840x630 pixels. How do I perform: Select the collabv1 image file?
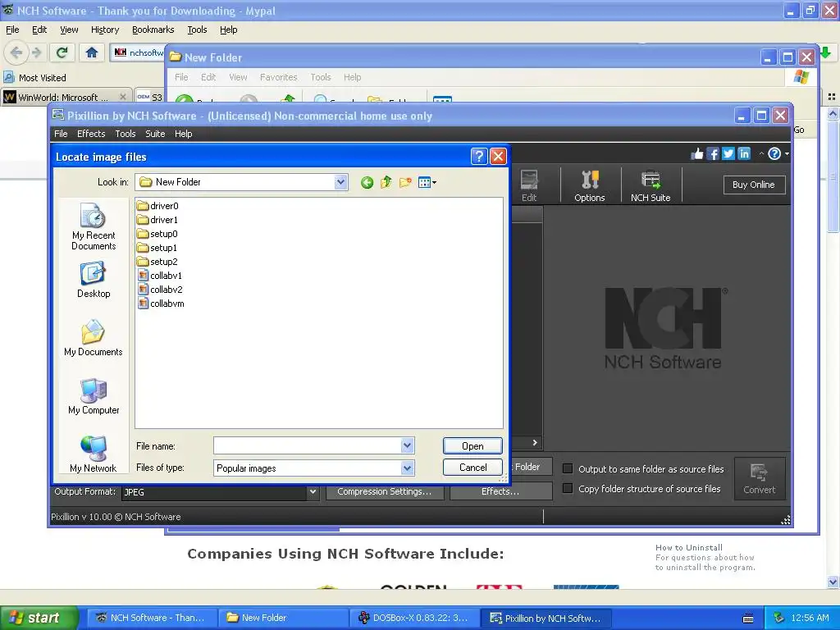160,276
